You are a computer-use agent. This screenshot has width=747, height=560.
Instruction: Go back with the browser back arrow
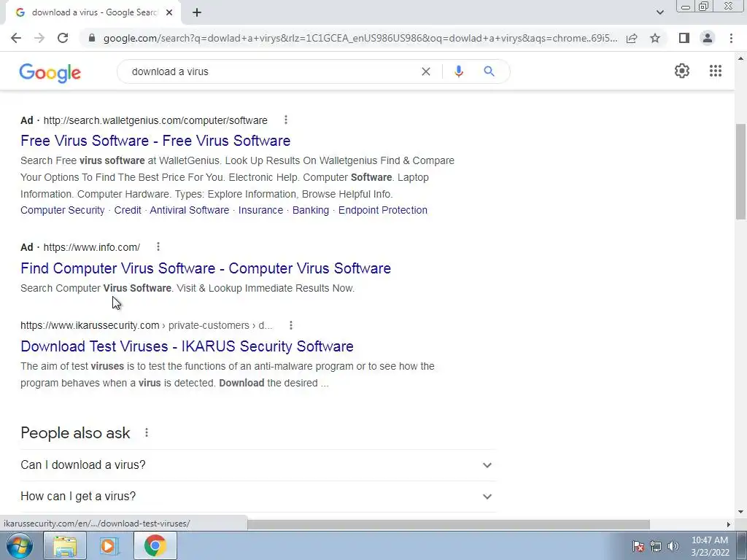[16, 38]
